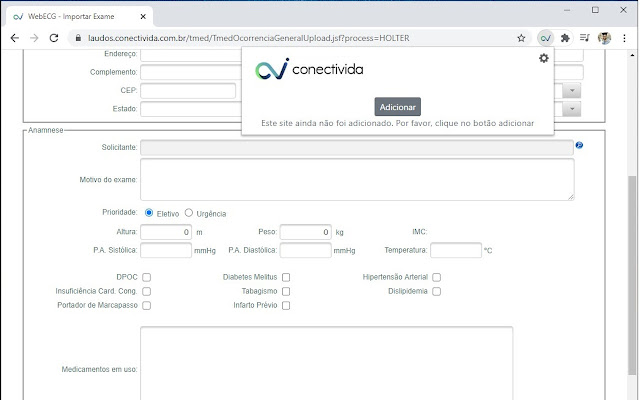Check the DPOC checkbox
The height and width of the screenshot is (400, 640).
[x=147, y=277]
